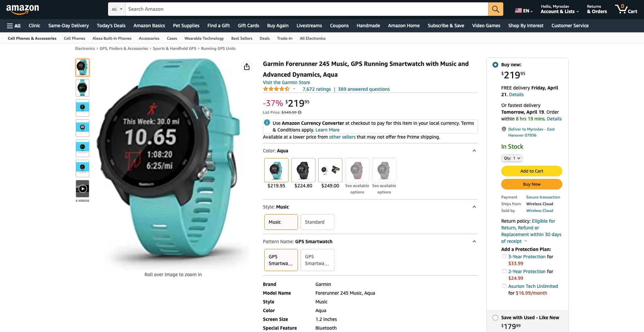The width and height of the screenshot is (644, 332).
Task: Click the delivery location pin icon
Action: pos(504,129)
